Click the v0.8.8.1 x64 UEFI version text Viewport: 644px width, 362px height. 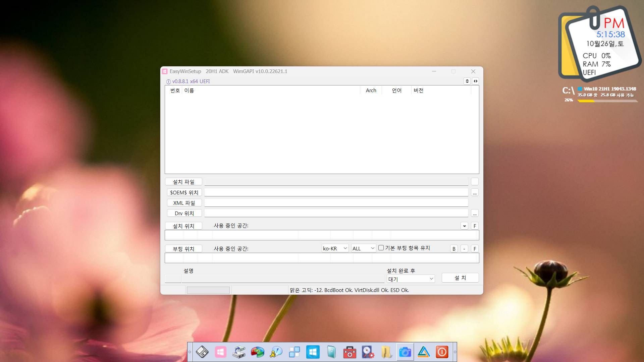coord(191,81)
